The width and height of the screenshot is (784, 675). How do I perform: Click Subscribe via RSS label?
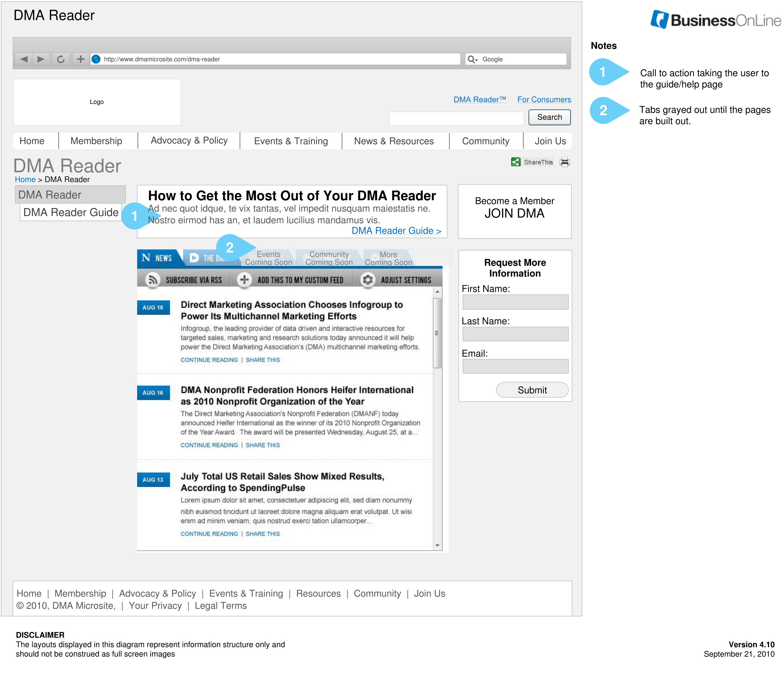(x=194, y=280)
